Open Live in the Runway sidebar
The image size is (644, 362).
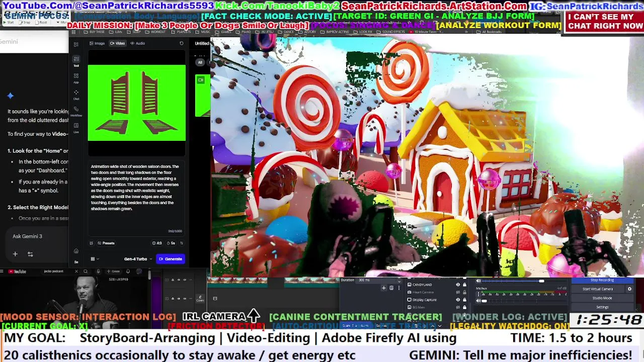pos(76,128)
